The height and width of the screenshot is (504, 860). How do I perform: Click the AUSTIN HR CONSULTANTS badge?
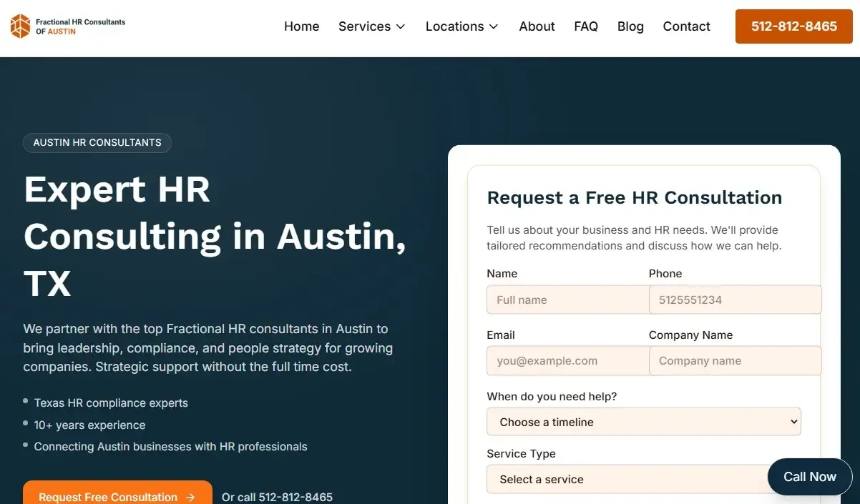tap(97, 142)
